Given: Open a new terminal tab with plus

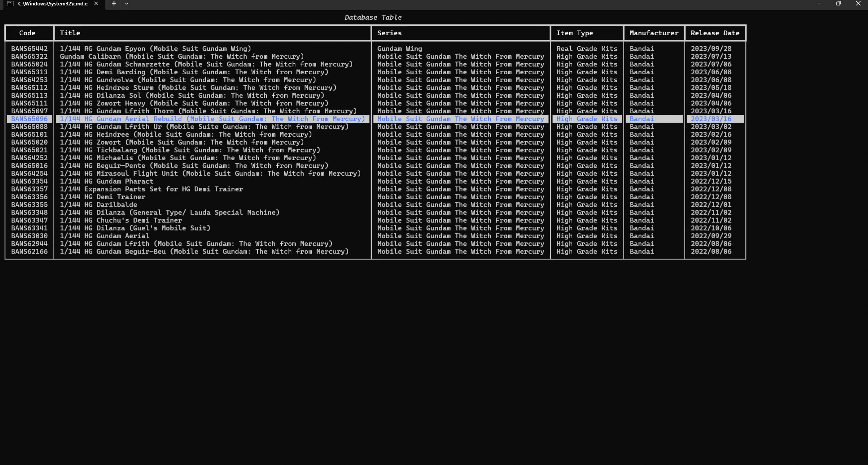Looking at the screenshot, I should tap(114, 3).
